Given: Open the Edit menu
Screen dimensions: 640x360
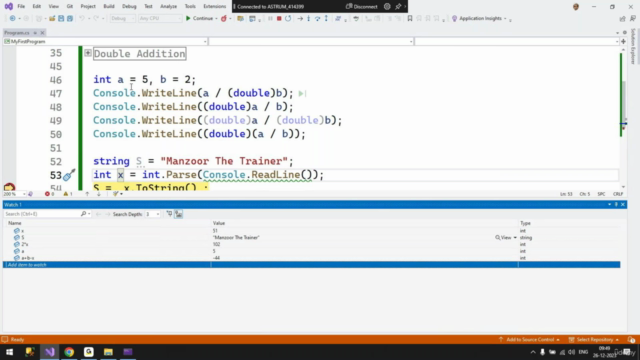Looking at the screenshot, I should point(37,7).
